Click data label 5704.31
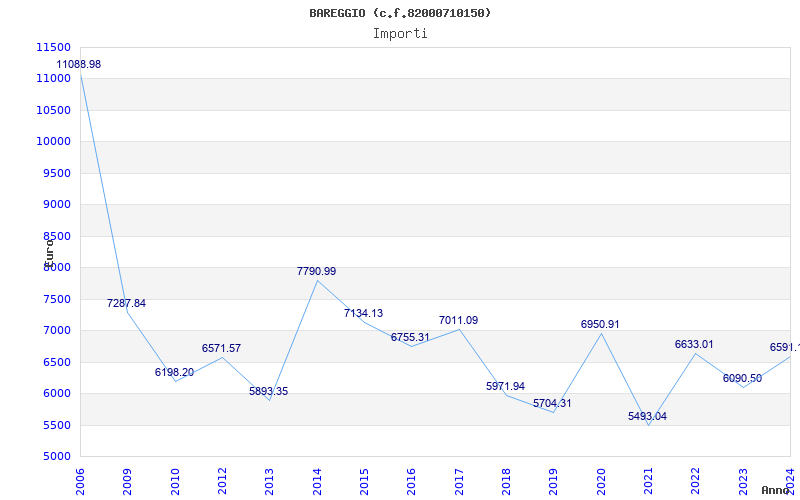This screenshot has width=800, height=500. (x=552, y=403)
